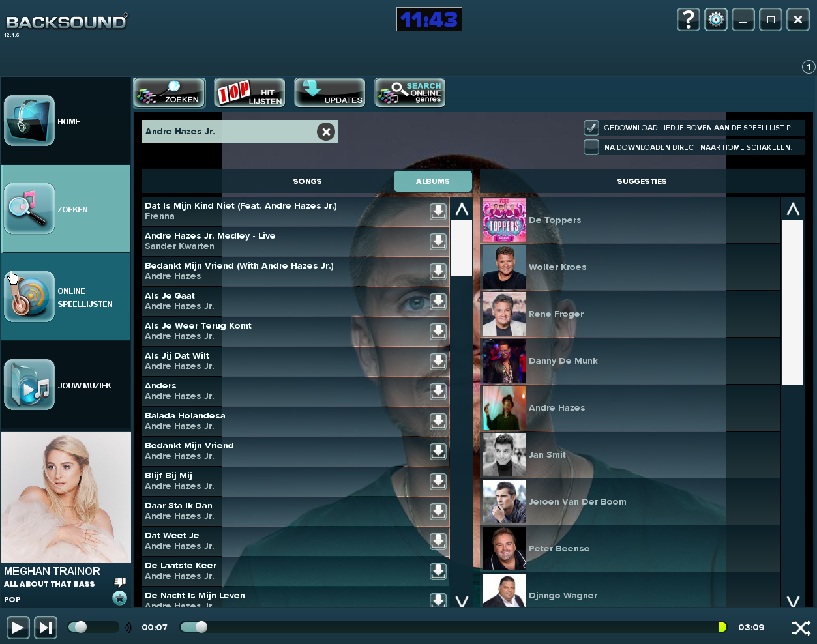Open settings gear icon
Viewport: 817px width, 644px height.
click(x=716, y=20)
